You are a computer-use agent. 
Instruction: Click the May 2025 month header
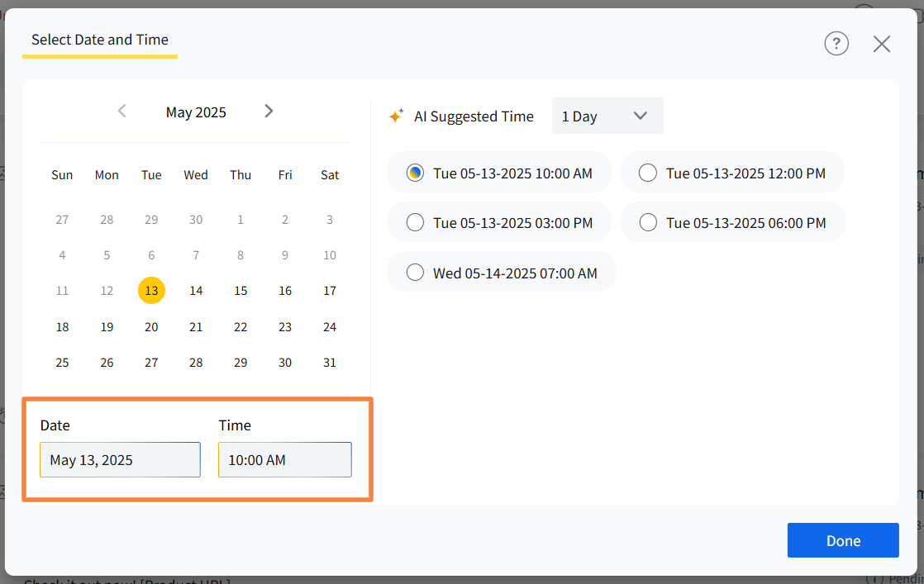click(196, 112)
